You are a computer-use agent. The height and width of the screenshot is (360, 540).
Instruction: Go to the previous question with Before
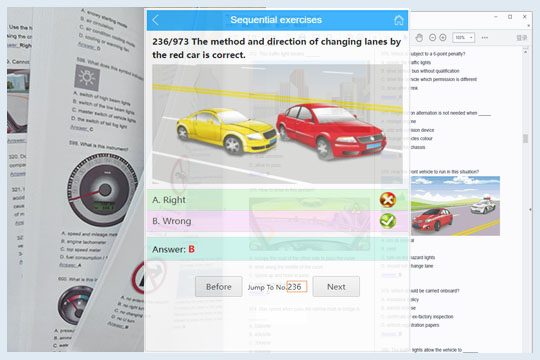pyautogui.click(x=218, y=287)
